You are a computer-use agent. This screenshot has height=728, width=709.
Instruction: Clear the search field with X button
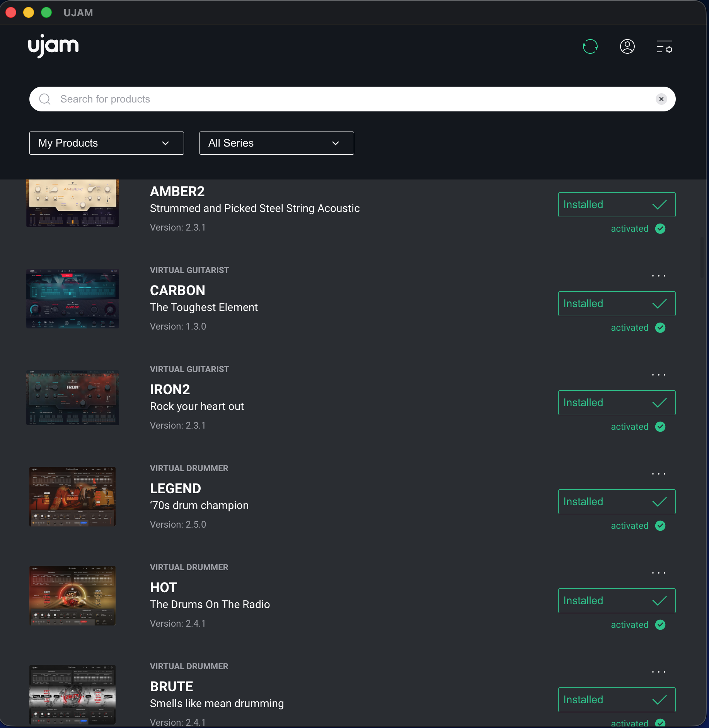pos(661,99)
